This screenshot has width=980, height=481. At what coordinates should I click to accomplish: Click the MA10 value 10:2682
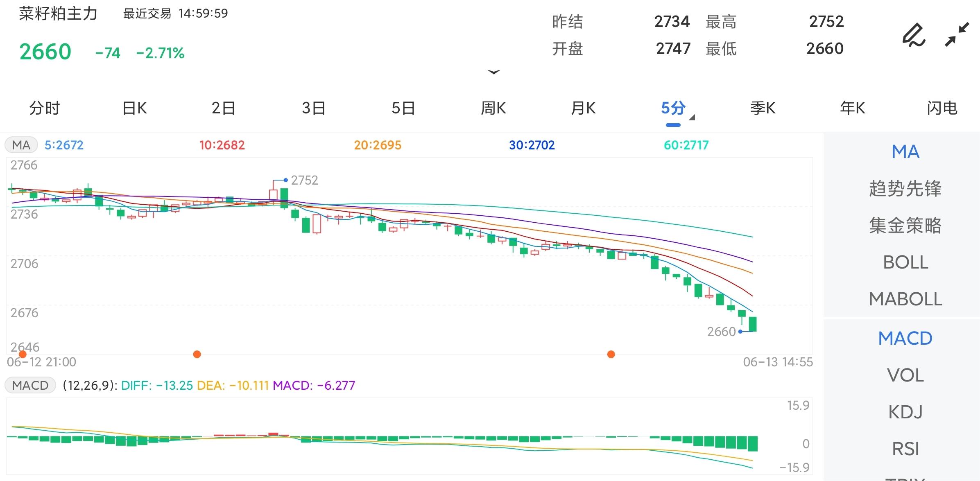(x=222, y=145)
